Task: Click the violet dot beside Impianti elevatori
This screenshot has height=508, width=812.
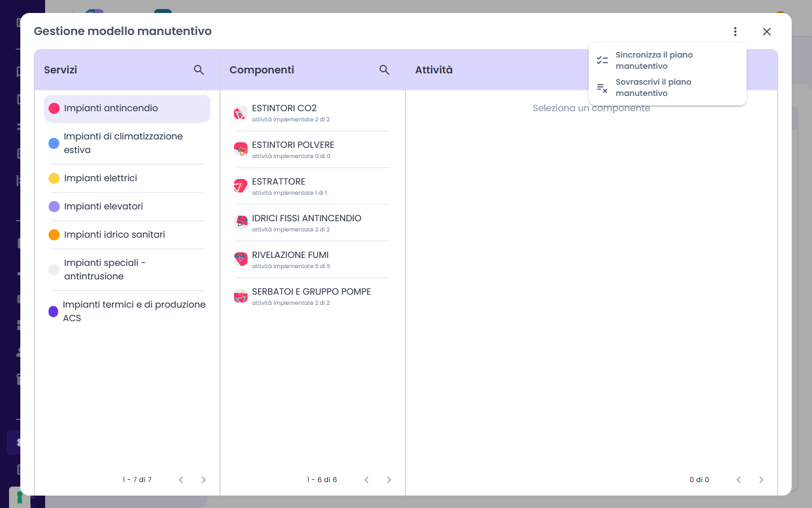Action: point(54,207)
